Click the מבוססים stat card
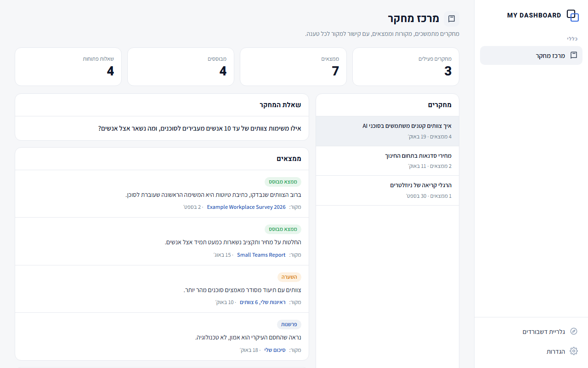Screen dimensions: 588x368 coord(181,67)
